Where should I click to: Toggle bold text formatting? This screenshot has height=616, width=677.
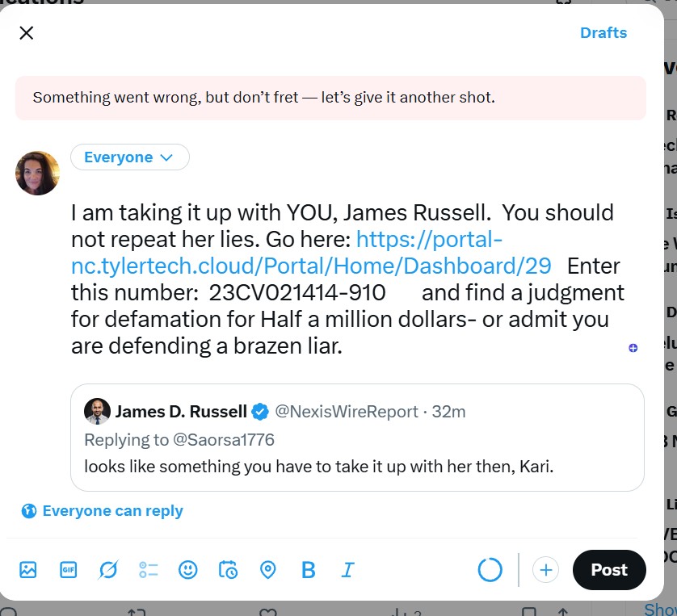coord(308,570)
